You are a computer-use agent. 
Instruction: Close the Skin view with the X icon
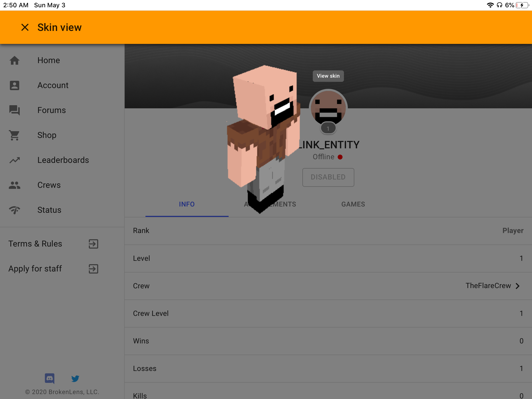[x=25, y=27]
